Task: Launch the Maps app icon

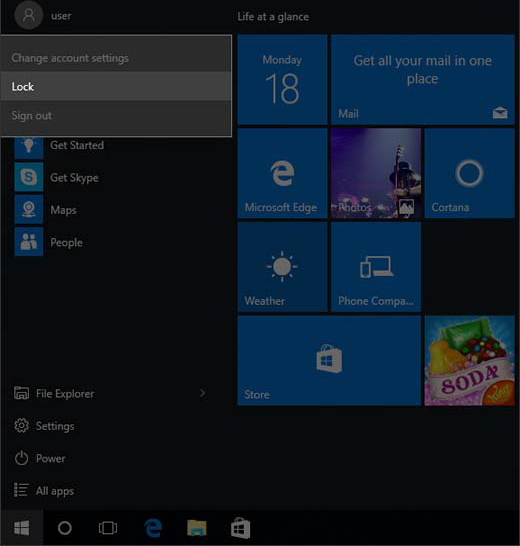Action: coord(29,209)
